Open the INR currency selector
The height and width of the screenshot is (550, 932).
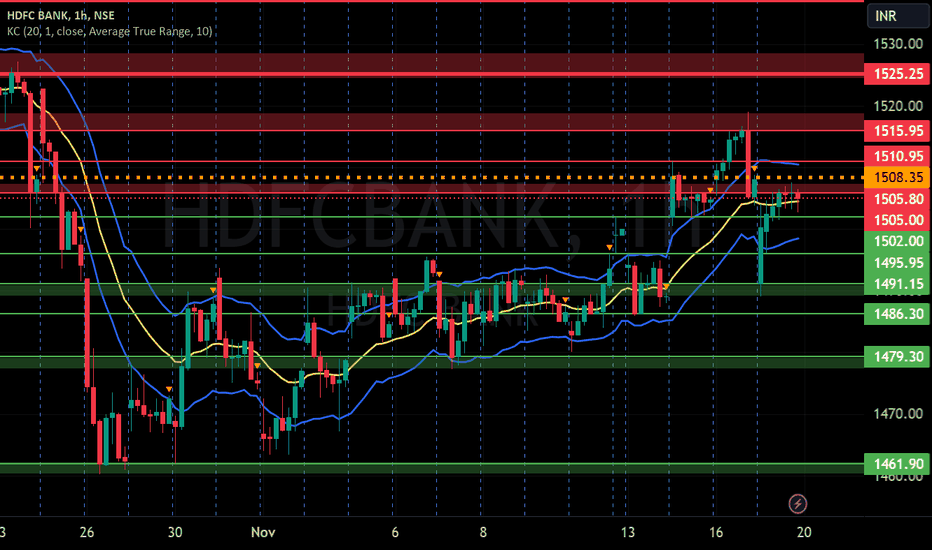tap(898, 16)
